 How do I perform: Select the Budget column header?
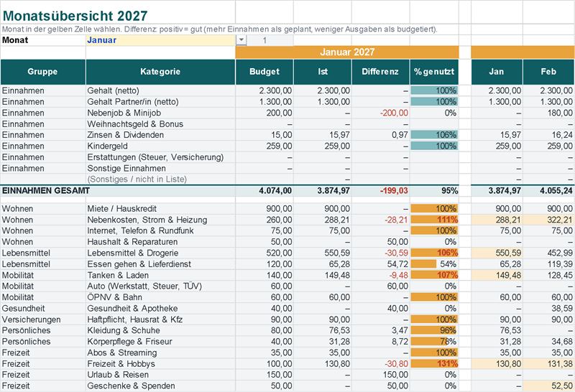264,72
